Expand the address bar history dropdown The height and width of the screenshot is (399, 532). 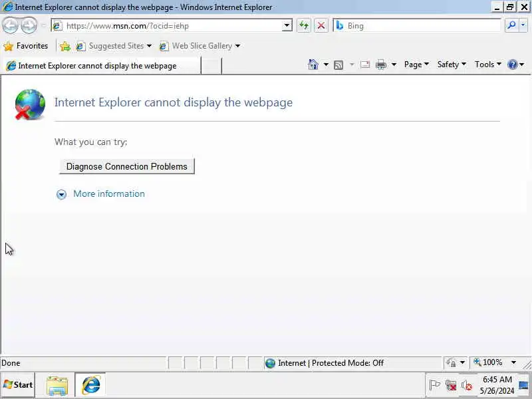(287, 25)
